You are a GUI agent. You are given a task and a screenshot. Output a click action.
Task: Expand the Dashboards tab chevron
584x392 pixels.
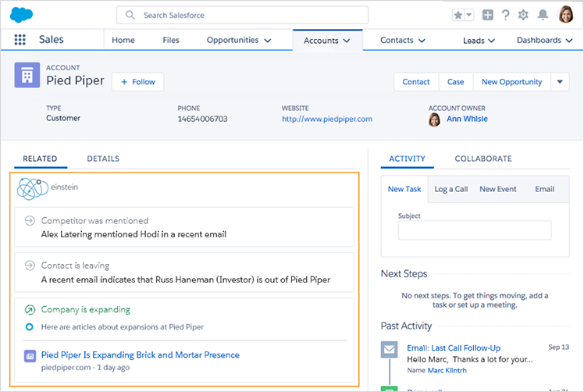click(x=568, y=41)
